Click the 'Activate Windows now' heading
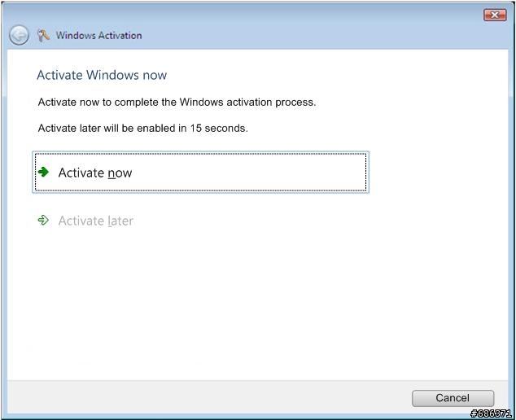516x420 pixels. (102, 75)
